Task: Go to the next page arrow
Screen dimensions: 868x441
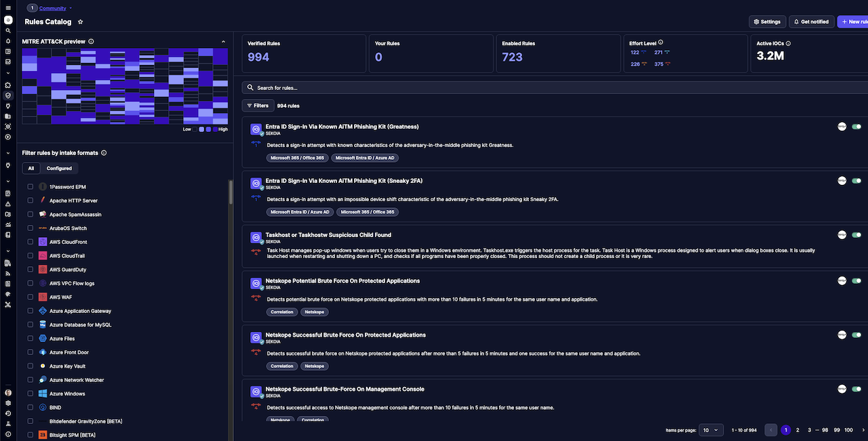Action: pyautogui.click(x=863, y=430)
